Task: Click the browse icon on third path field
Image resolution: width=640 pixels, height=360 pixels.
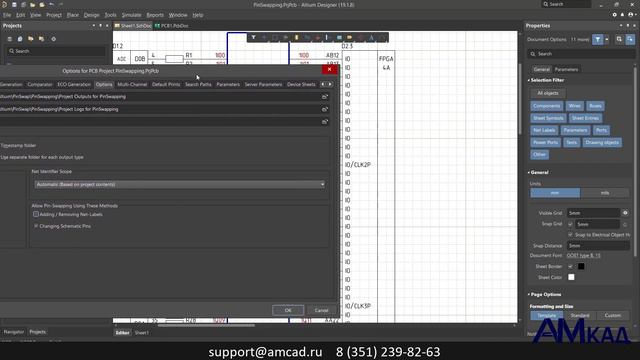Action: [x=325, y=122]
